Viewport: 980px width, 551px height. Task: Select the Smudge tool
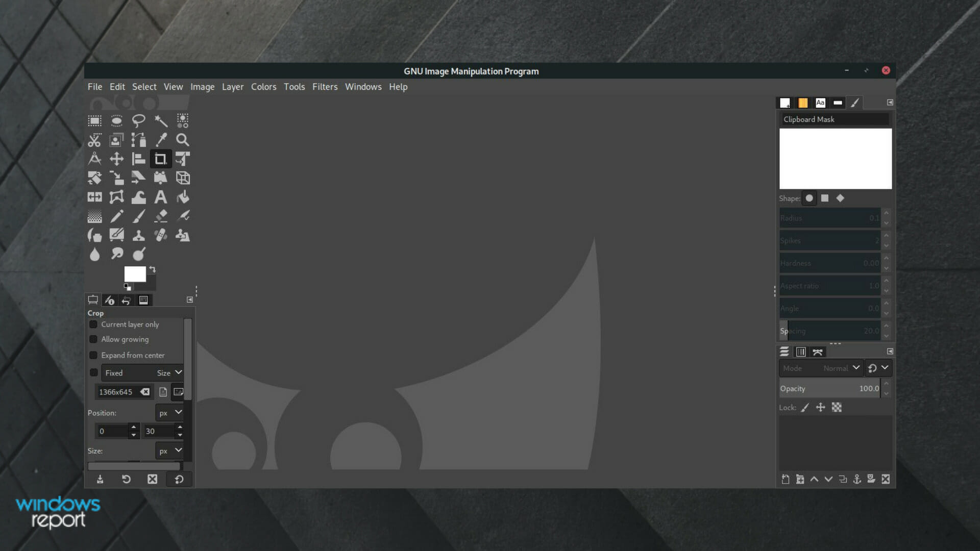pos(116,254)
